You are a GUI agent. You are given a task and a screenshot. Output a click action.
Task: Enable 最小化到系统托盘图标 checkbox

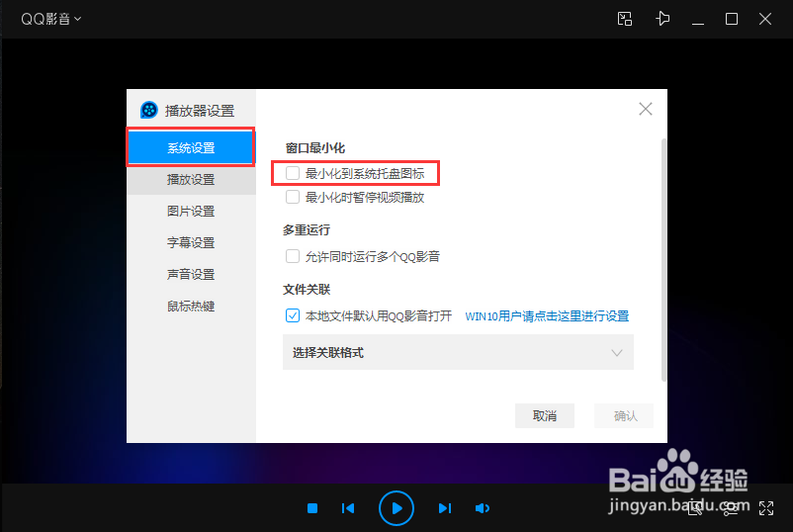[x=293, y=173]
